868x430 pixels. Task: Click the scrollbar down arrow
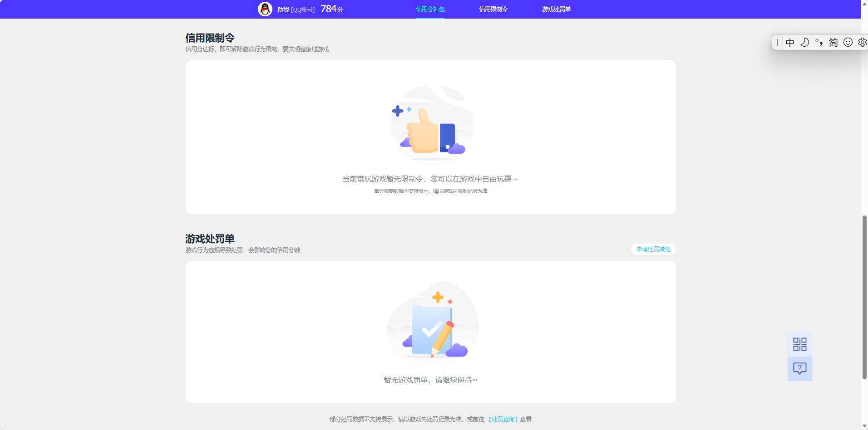[x=864, y=426]
